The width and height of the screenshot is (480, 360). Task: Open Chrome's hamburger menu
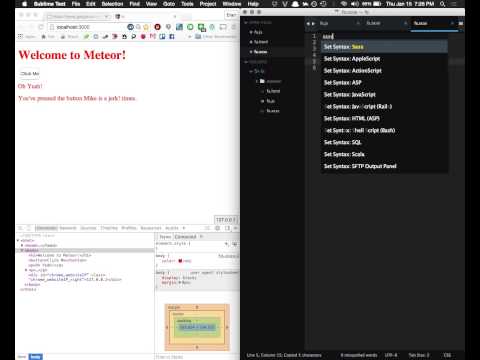click(234, 27)
